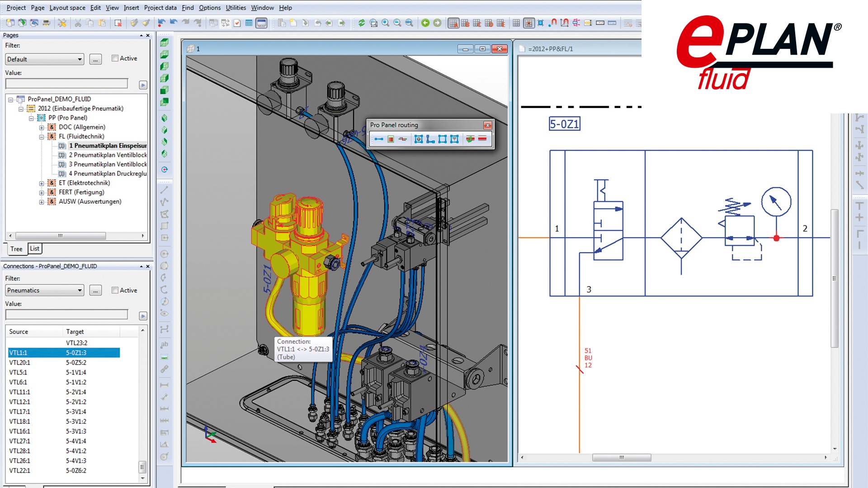Click the browse '...' button beside the filter
The image size is (868, 488).
pyautogui.click(x=95, y=59)
